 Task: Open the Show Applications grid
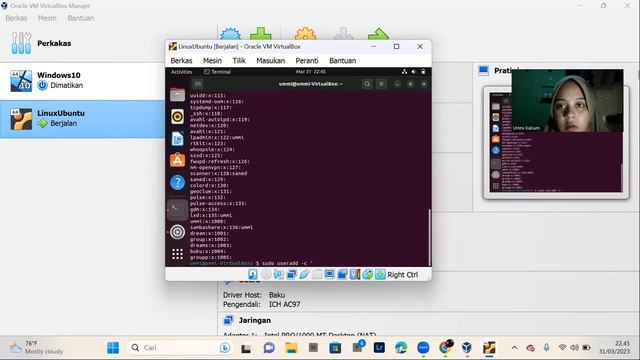tap(177, 254)
